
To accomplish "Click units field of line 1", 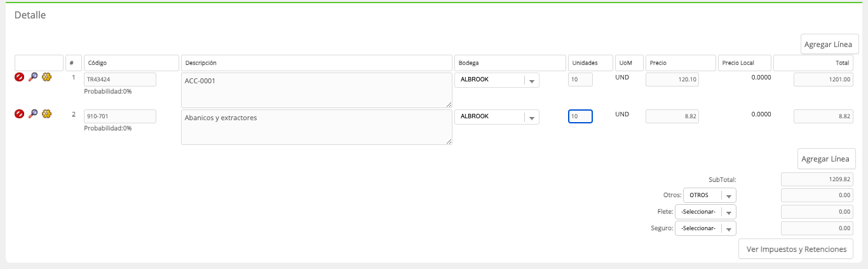I will (x=580, y=79).
